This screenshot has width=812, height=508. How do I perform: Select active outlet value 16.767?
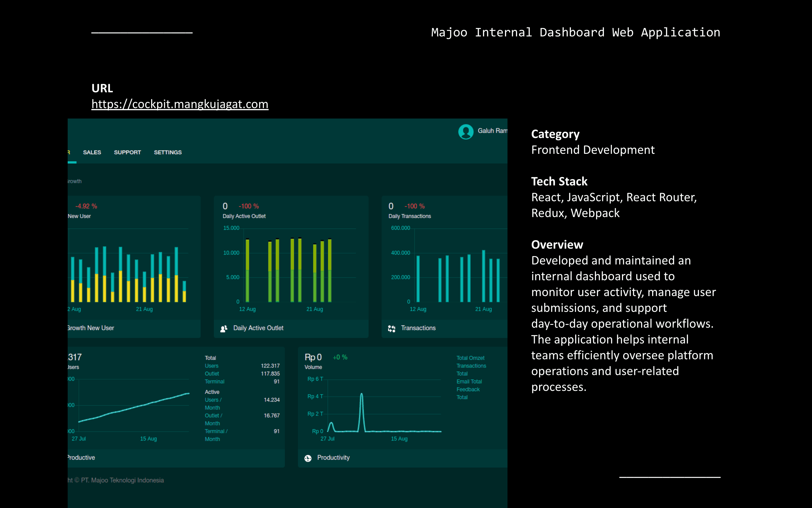272,415
